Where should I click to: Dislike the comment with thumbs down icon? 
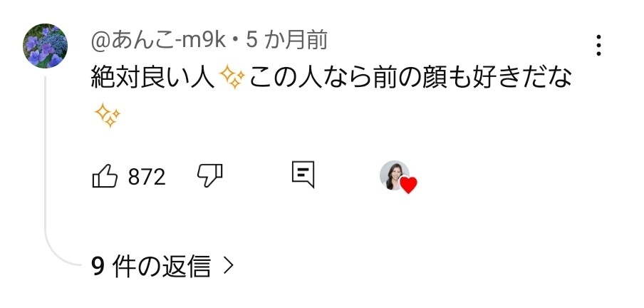click(210, 175)
